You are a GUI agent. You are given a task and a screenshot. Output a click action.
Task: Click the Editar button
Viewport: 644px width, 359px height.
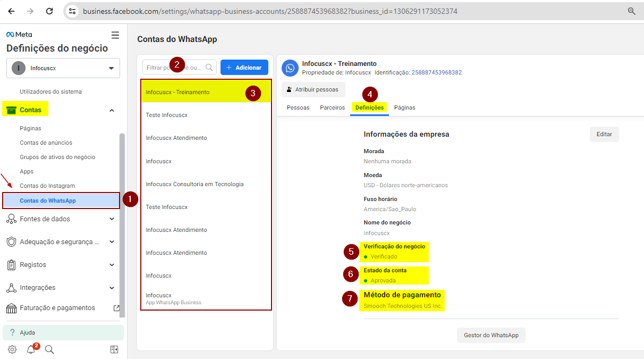604,134
